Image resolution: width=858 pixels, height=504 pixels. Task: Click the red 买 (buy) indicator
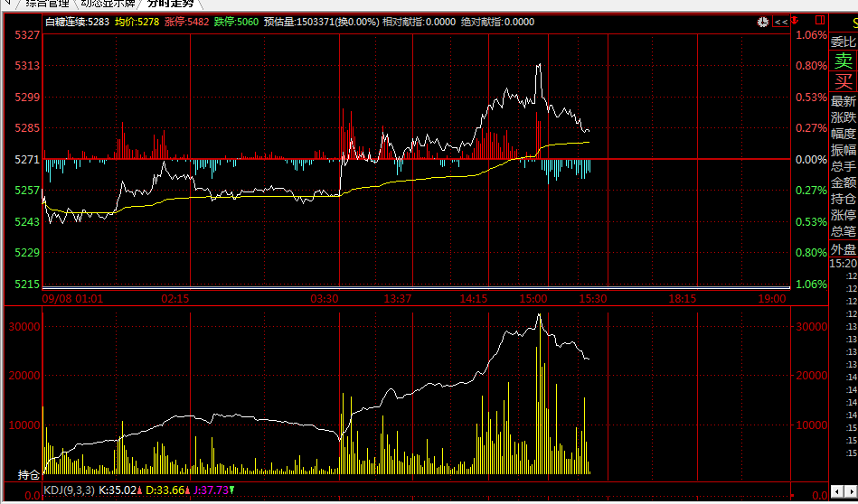pos(843,81)
